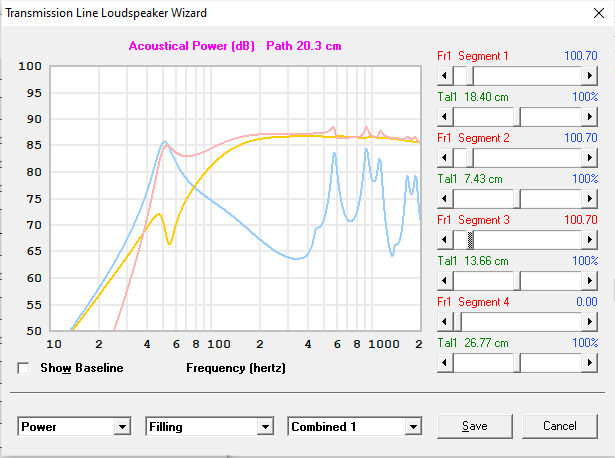The height and width of the screenshot is (458, 615).
Task: Click right arrow of Segment 3 Fr1 slider
Action: click(590, 240)
